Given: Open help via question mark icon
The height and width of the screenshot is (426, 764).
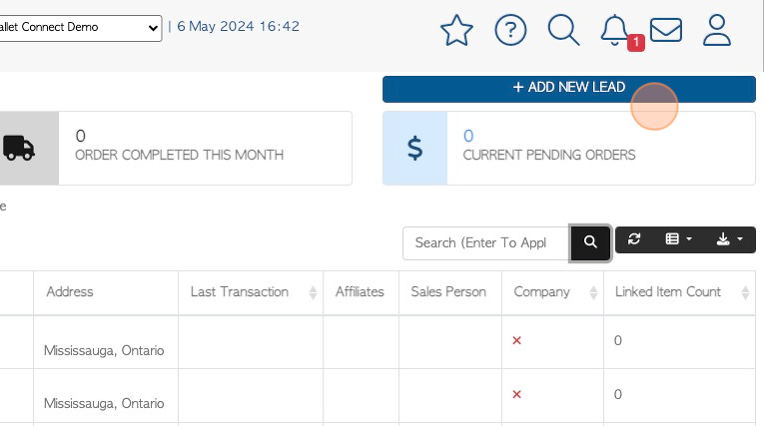Looking at the screenshot, I should pos(510,30).
